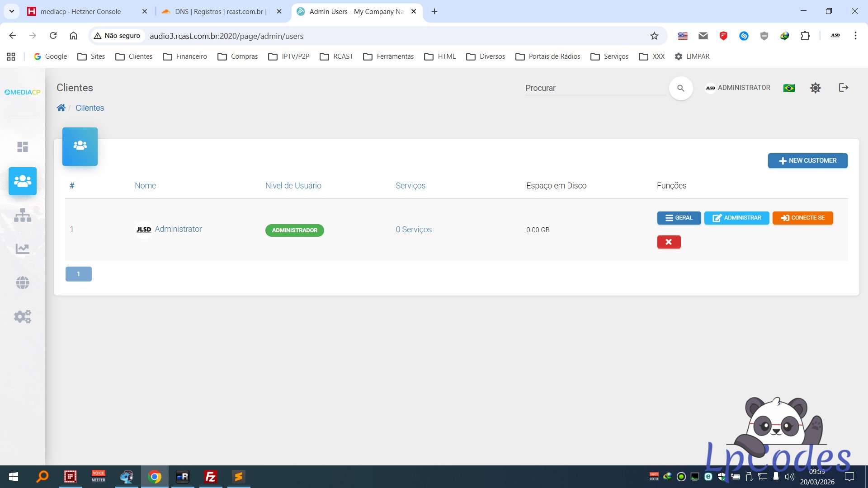Open the tab search dropdown arrow
The image size is (868, 488).
(x=12, y=11)
